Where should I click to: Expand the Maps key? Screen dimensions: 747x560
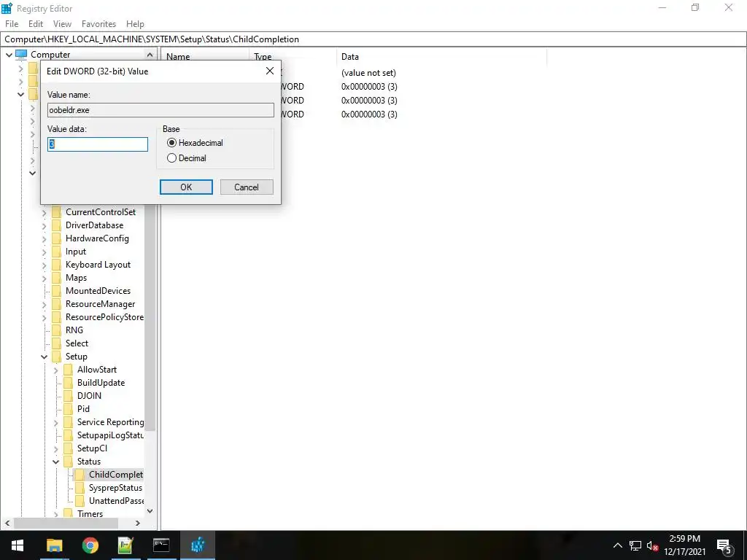[x=44, y=278]
